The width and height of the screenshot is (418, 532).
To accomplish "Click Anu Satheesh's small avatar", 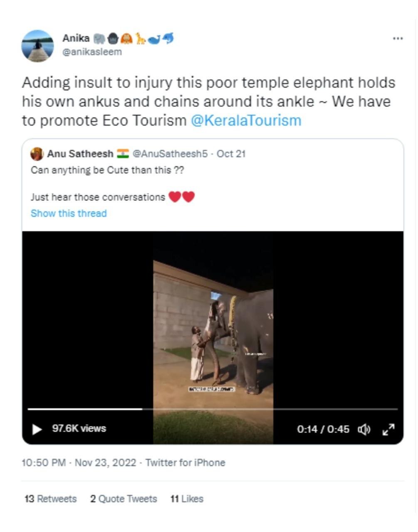I will pyautogui.click(x=37, y=154).
